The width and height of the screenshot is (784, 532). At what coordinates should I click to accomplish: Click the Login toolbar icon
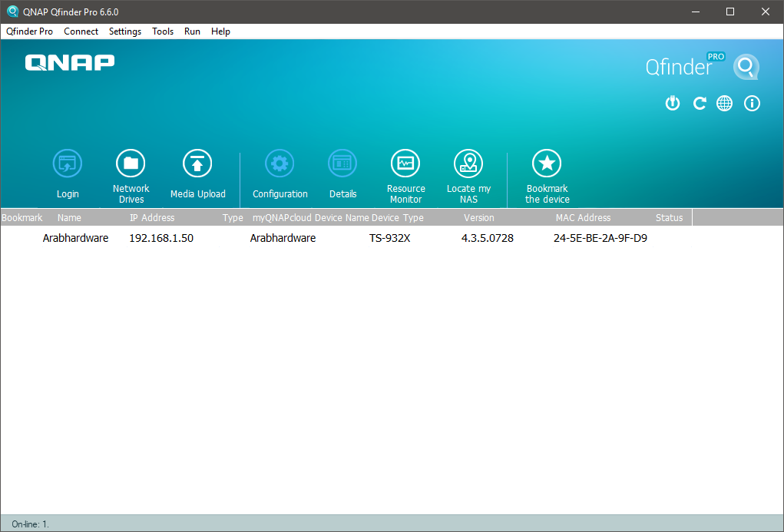[68, 164]
